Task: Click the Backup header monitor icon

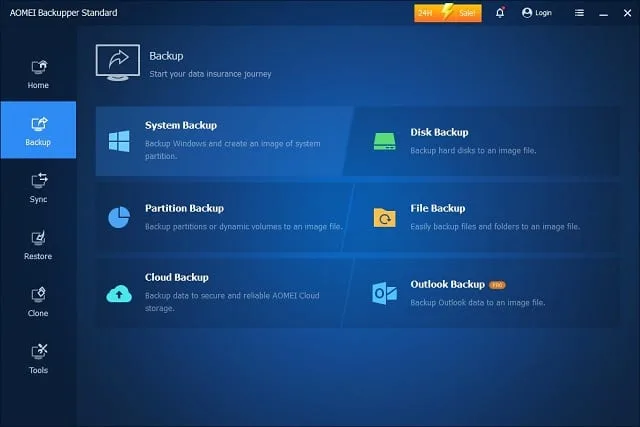Action: pyautogui.click(x=118, y=62)
